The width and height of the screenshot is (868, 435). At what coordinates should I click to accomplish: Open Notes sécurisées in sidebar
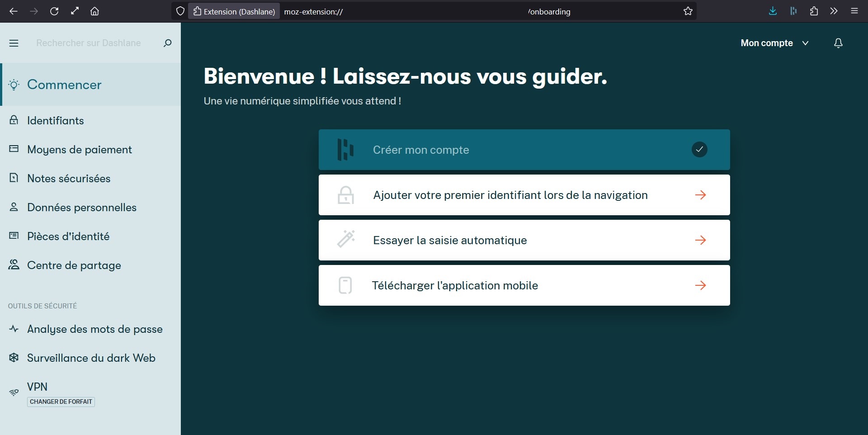[69, 179]
